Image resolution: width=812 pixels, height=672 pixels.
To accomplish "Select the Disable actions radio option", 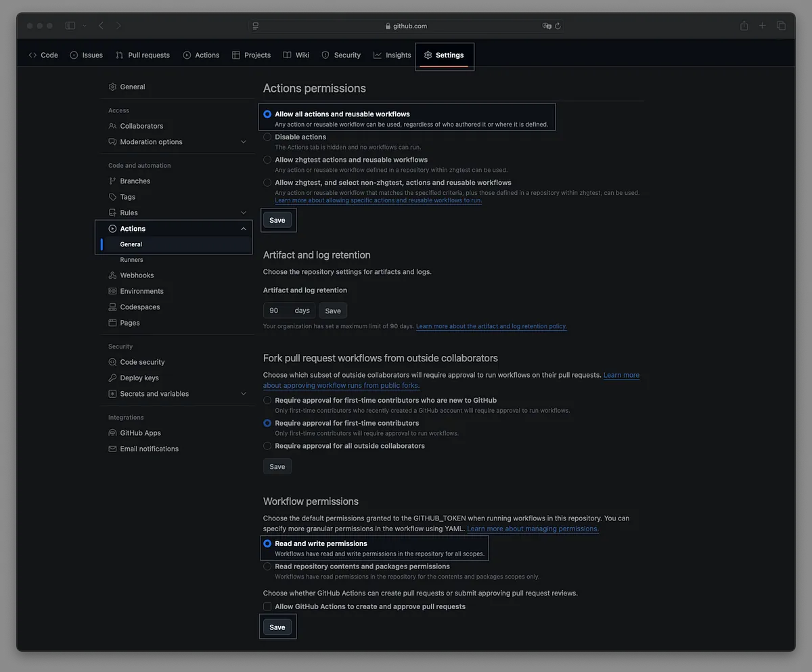I will click(267, 137).
